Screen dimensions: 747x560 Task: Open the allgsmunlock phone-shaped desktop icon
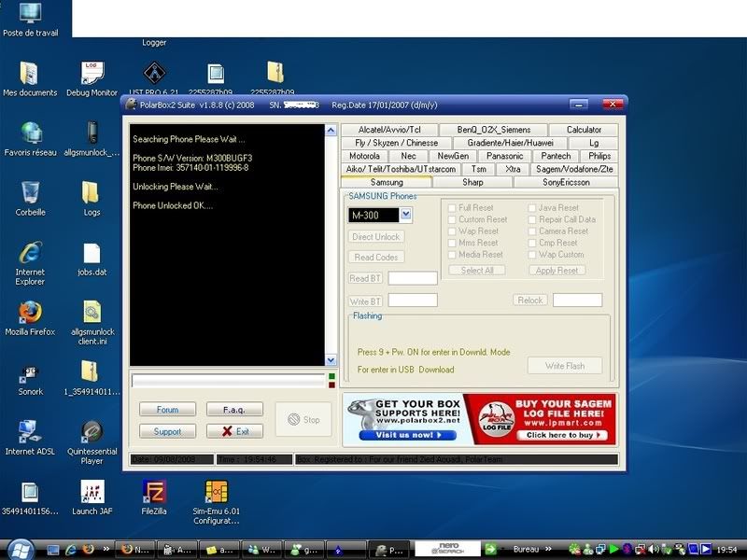(x=92, y=138)
